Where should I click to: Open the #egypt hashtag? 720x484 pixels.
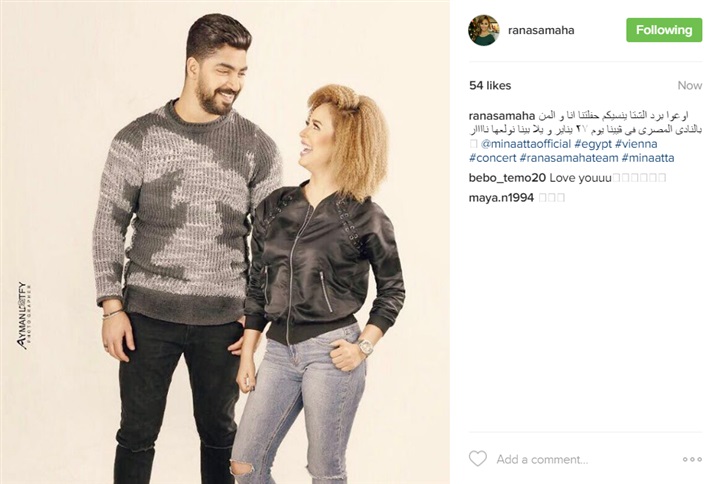pos(593,144)
